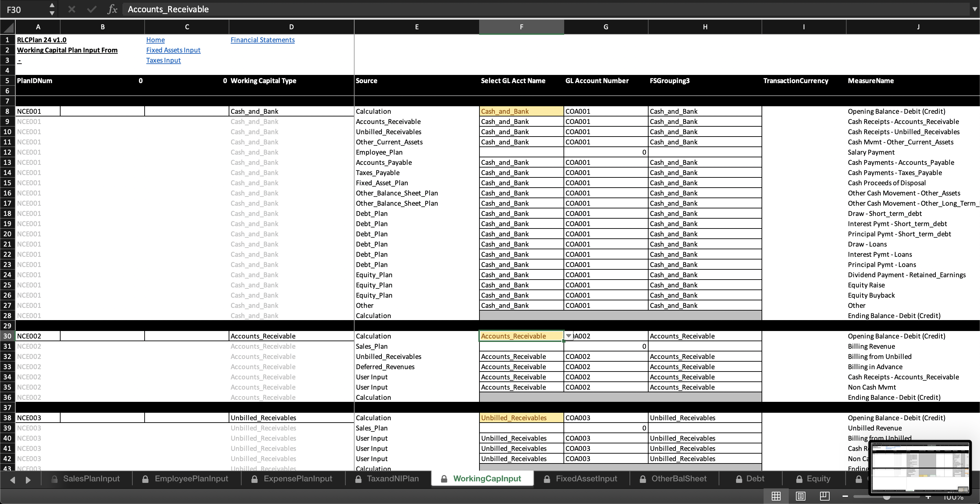The image size is (980, 504).
Task: Follow the Financial Statements hyperlink
Action: pos(262,40)
